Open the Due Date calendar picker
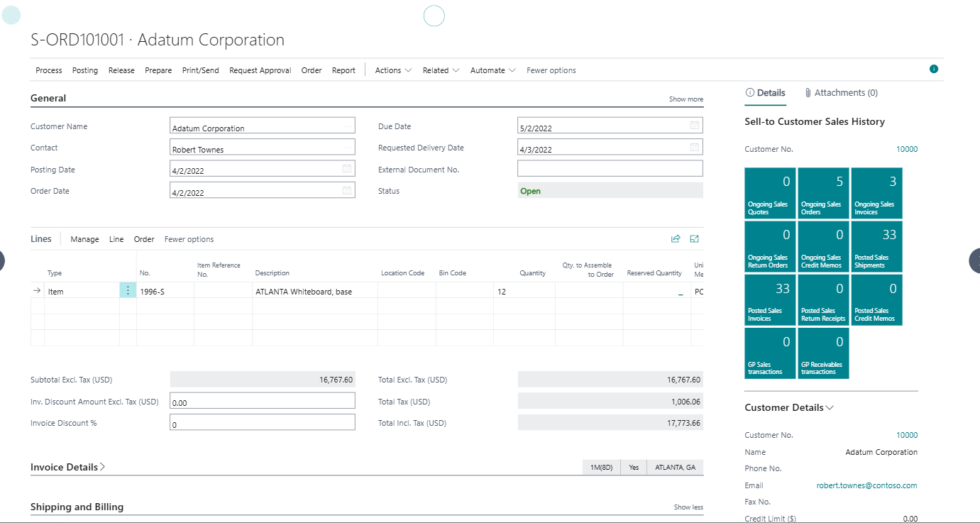The image size is (980, 523). 695,126
